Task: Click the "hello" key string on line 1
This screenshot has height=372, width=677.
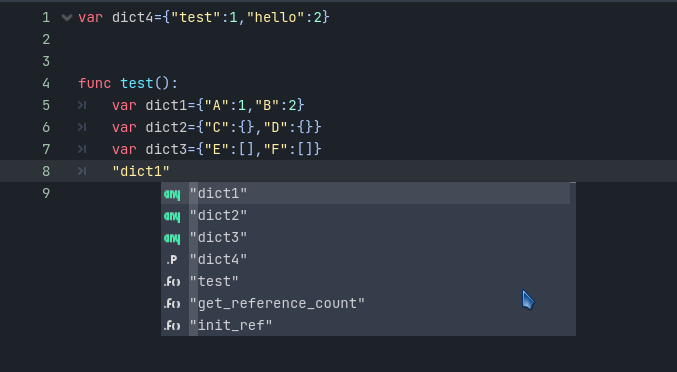Action: [275, 18]
